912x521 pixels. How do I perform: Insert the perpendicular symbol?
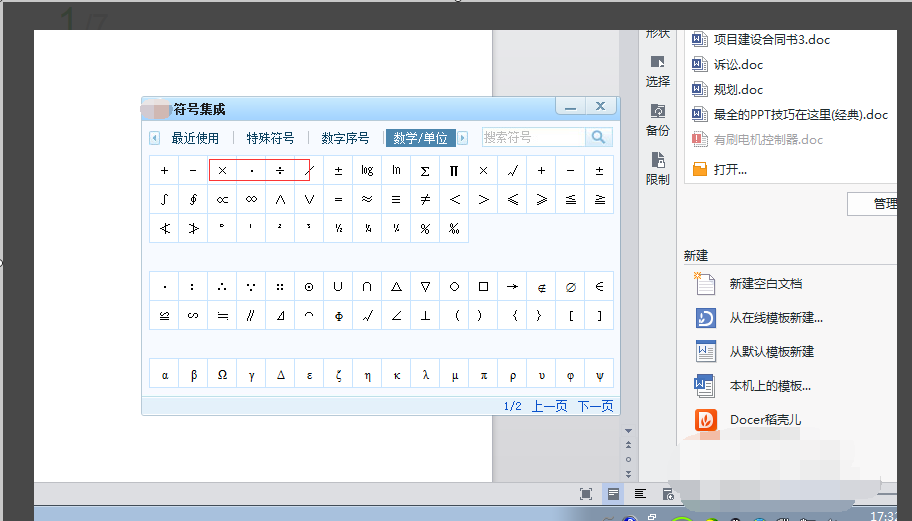click(x=425, y=316)
